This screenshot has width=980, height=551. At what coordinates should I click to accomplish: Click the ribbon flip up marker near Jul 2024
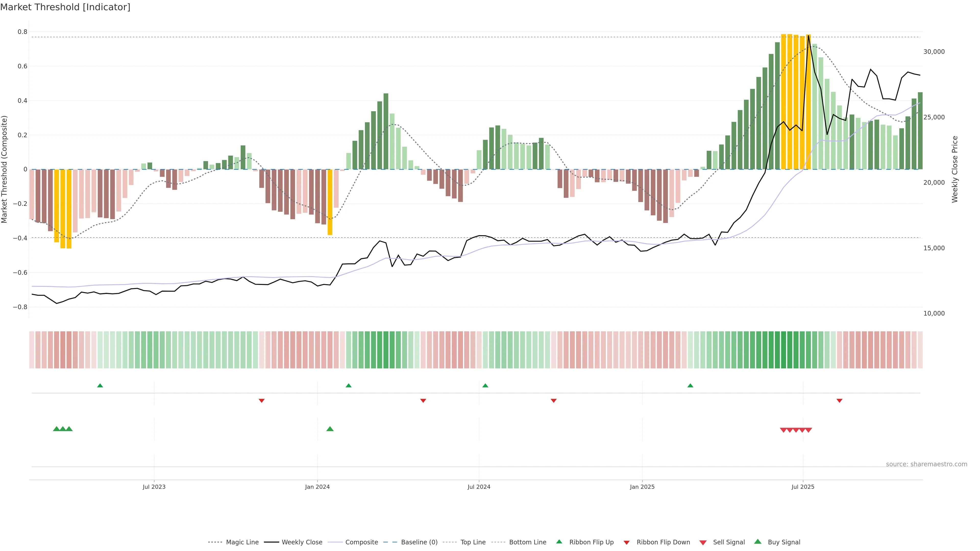pyautogui.click(x=485, y=386)
